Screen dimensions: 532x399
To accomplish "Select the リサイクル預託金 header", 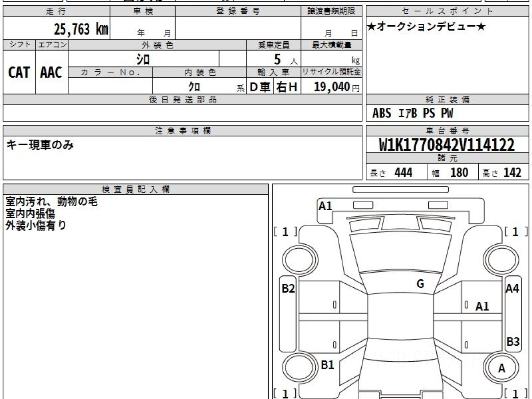I will tap(331, 72).
